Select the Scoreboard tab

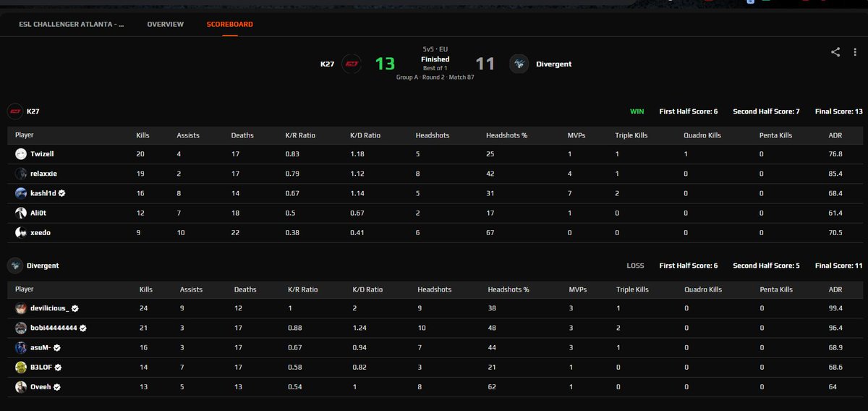[x=229, y=24]
